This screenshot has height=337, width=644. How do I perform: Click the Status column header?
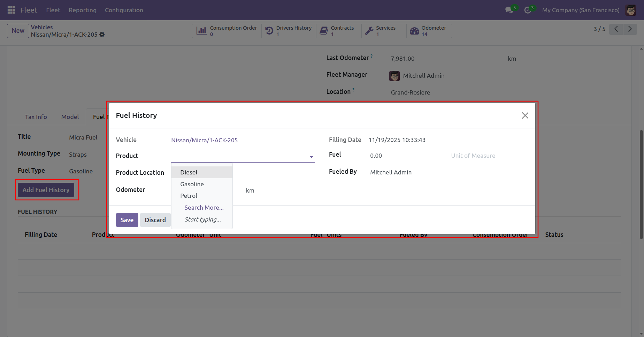click(554, 235)
